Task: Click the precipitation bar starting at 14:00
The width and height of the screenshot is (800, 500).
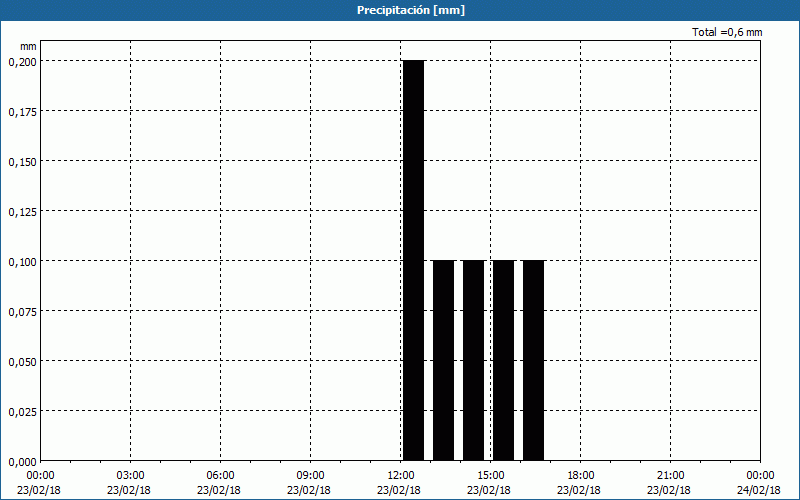Action: coord(473,360)
